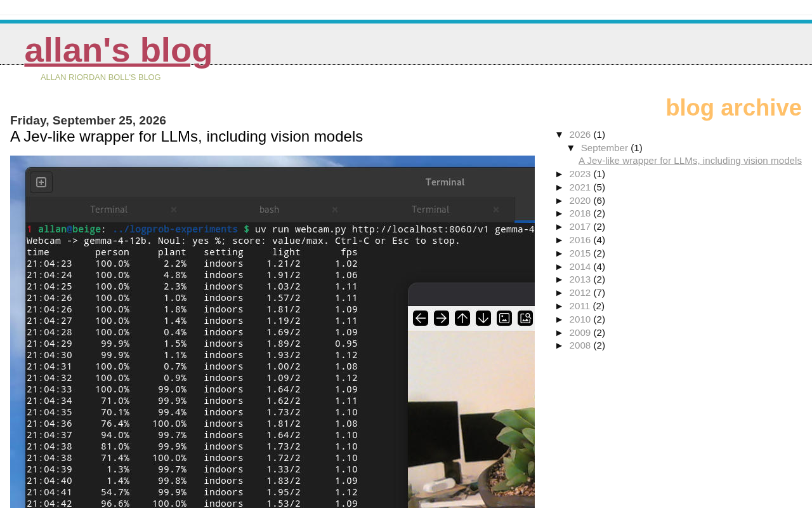Click 'ALLAN RIORDAN BOLL'S BLOG' subtitle
812x508 pixels.
(101, 77)
